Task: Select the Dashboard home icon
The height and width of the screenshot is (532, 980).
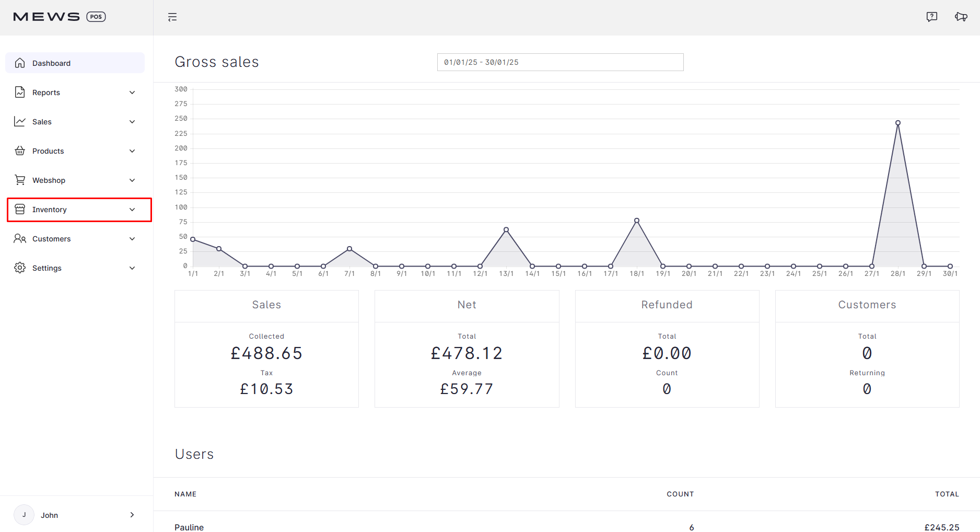Action: 20,63
